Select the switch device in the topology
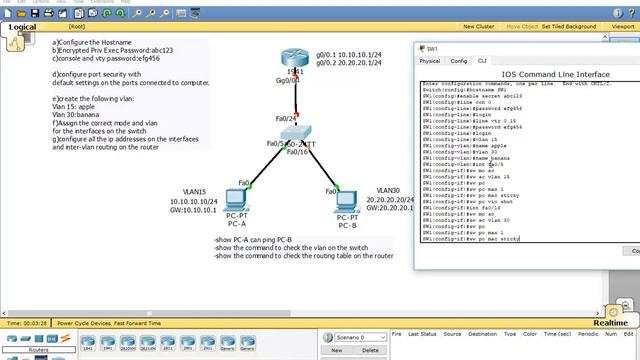Screen dimensions: 640x360 tap(296, 133)
